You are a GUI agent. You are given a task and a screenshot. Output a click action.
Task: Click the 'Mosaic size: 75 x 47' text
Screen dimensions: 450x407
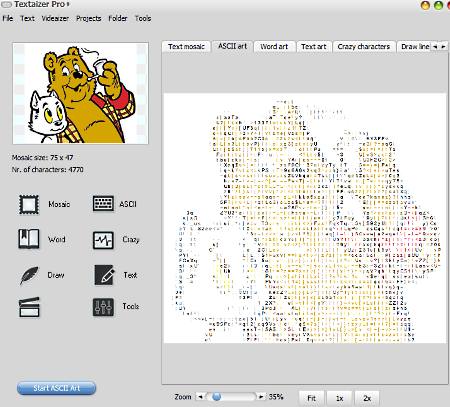42,157
